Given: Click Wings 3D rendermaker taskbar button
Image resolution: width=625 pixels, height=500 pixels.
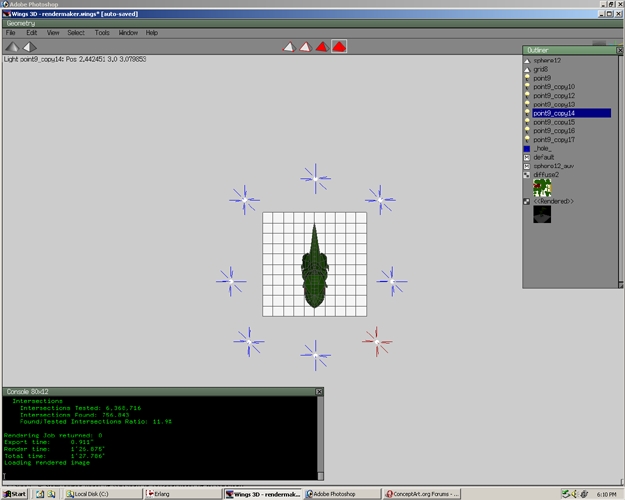Looking at the screenshot, I should [x=262, y=494].
